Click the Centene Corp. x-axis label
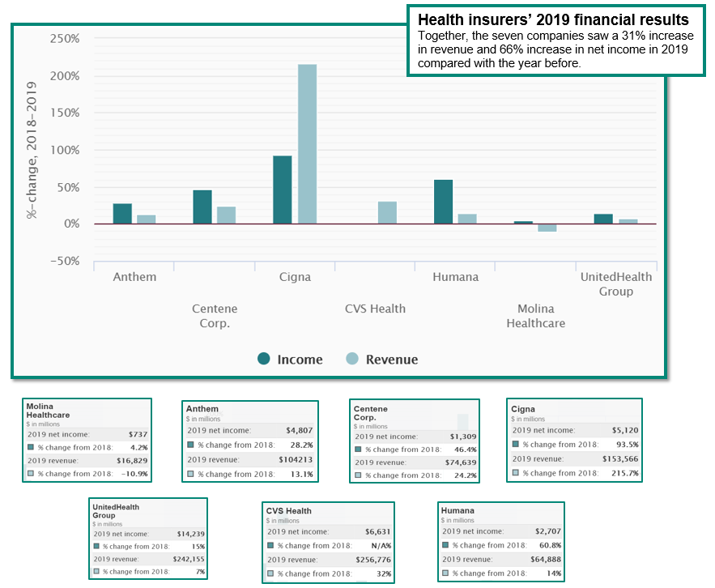 pyautogui.click(x=215, y=316)
